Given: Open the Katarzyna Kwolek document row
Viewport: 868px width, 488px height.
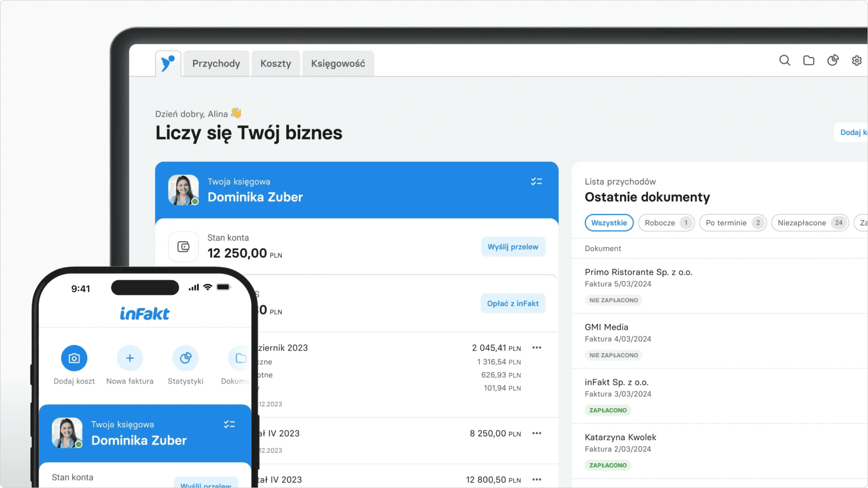Looking at the screenshot, I should [720, 451].
